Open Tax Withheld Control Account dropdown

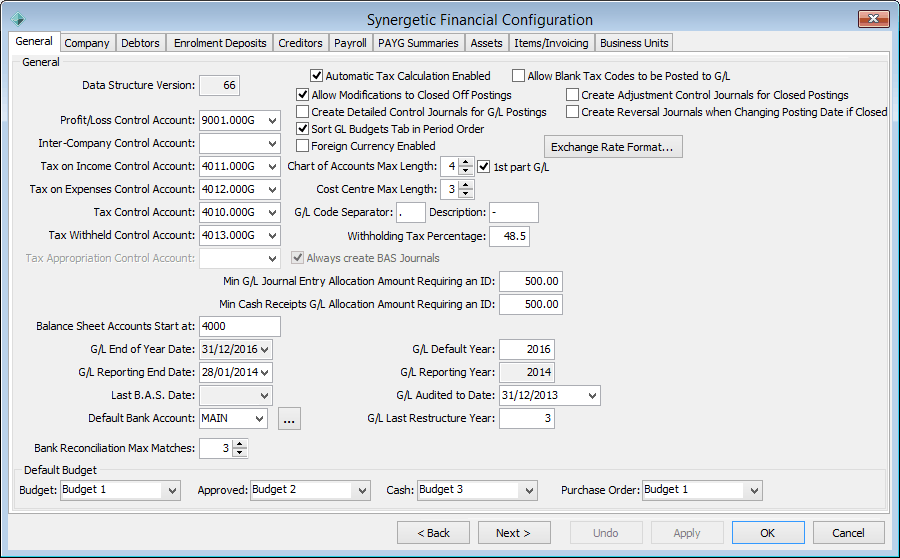click(273, 235)
